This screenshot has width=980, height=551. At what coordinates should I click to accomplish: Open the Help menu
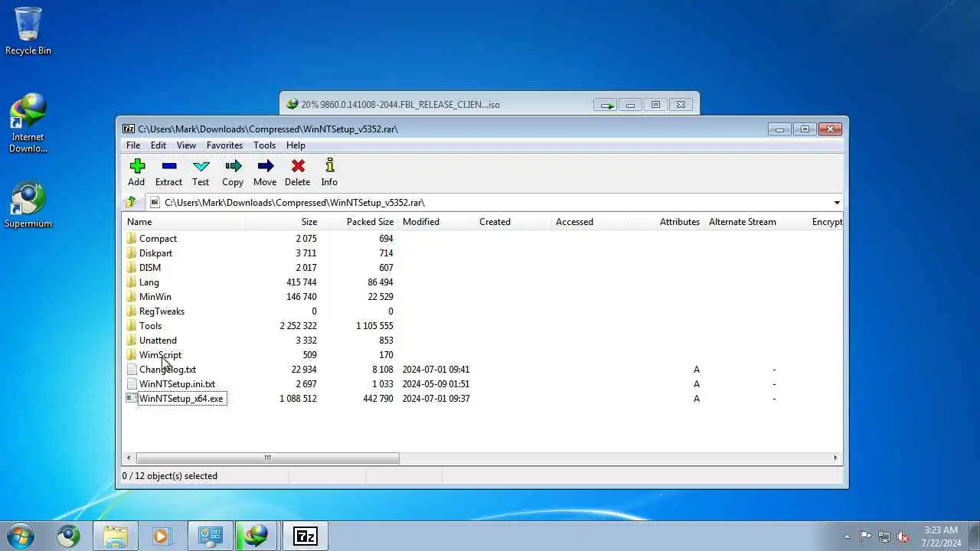point(296,145)
